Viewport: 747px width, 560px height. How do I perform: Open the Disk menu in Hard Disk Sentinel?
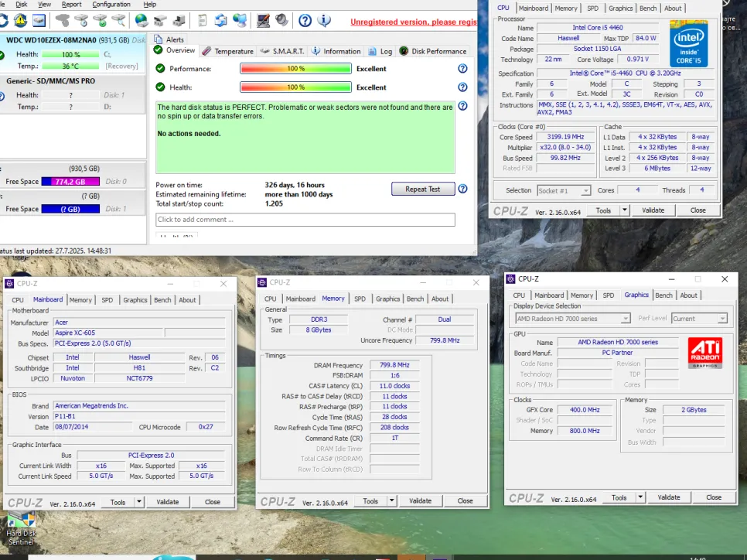pos(22,5)
